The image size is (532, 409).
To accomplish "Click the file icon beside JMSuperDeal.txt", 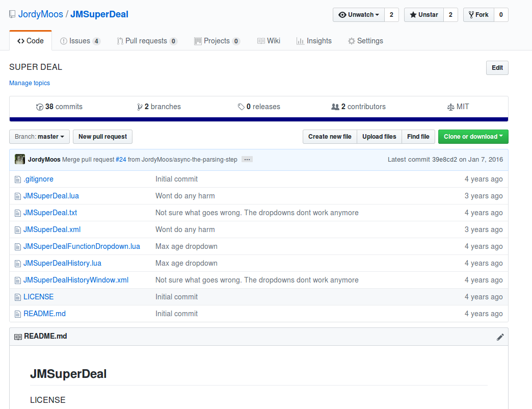I will [18, 213].
